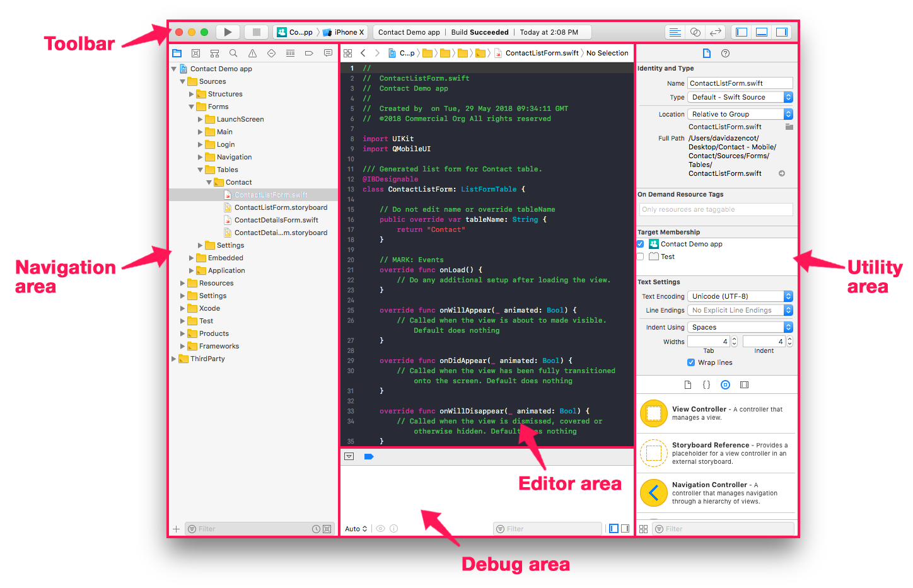This screenshot has width=913, height=588.
Task: Select View Controller in object library
Action: point(717,413)
